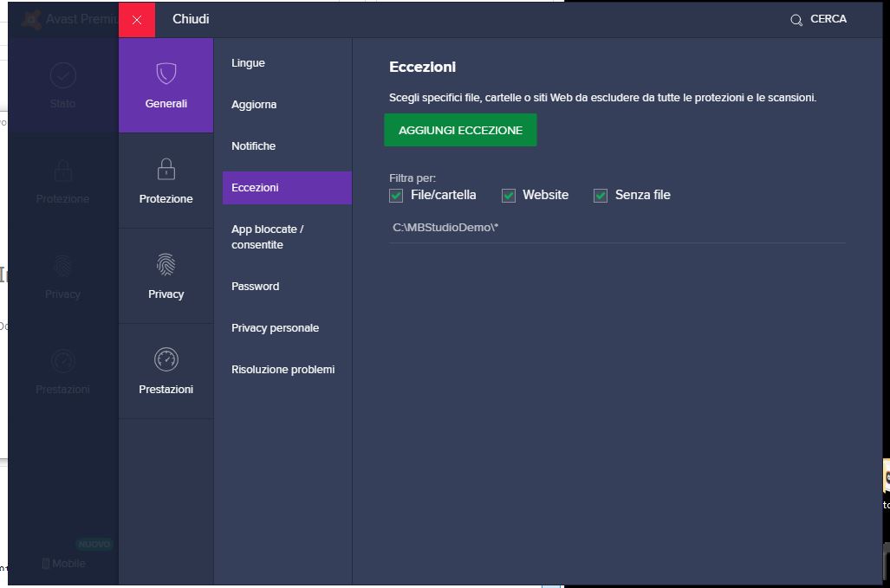Open Risoluzione problemi settings
This screenshot has height=588, width=890.
click(283, 370)
